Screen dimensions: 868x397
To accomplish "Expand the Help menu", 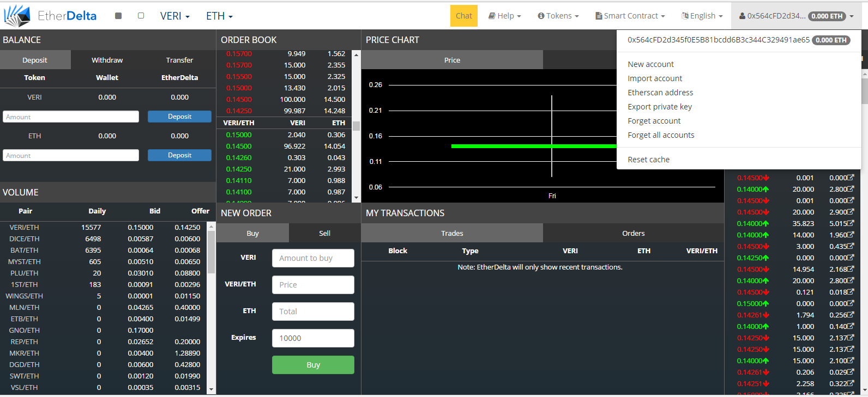I will pyautogui.click(x=504, y=16).
